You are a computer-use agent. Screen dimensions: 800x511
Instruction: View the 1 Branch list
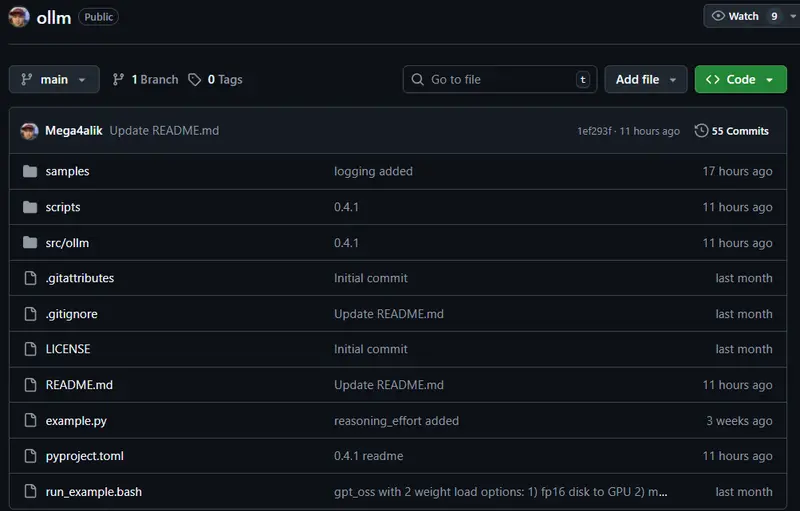(x=145, y=80)
